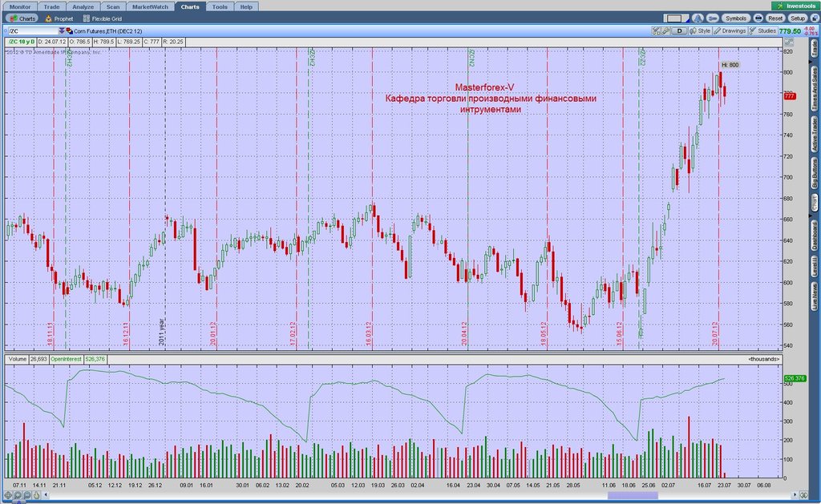Viewport: 821px width, 504px height.
Task: Click the OpenInterest label
Action: click(x=66, y=359)
